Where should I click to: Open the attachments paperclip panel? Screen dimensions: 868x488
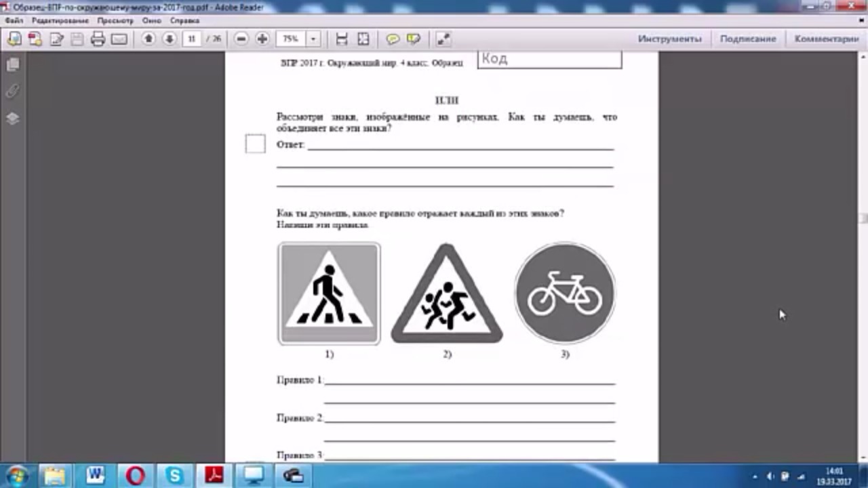13,91
